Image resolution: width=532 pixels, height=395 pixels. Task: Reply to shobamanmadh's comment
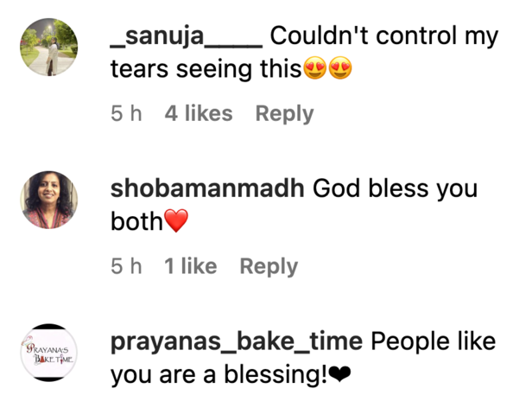269,267
